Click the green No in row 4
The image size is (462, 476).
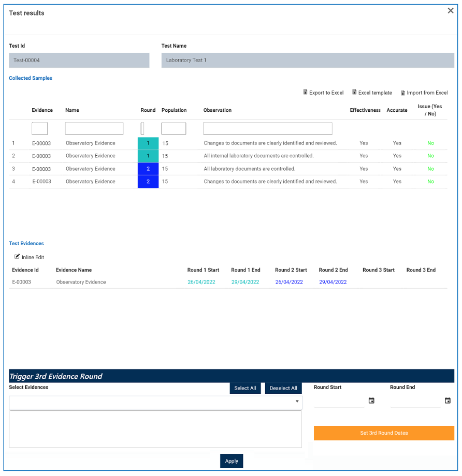(x=431, y=182)
